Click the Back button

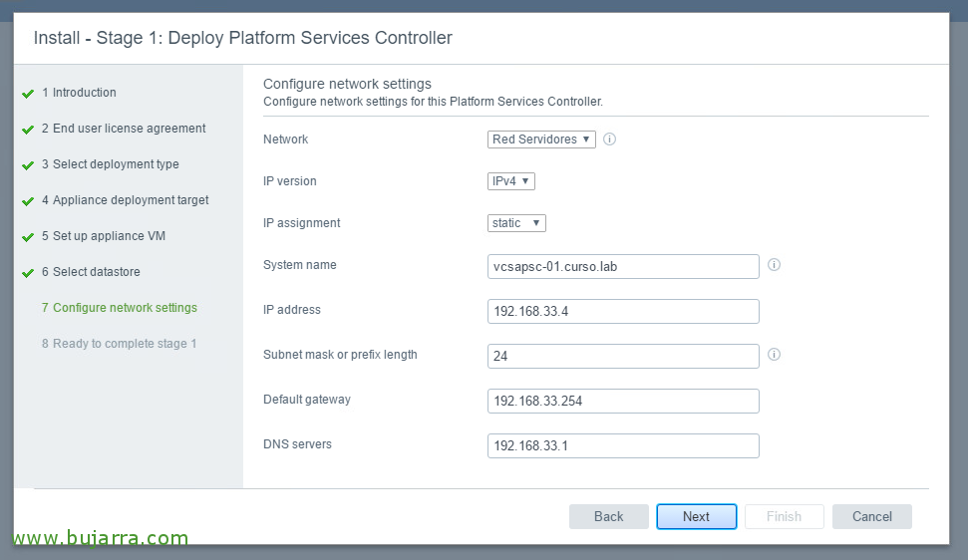pyautogui.click(x=609, y=517)
